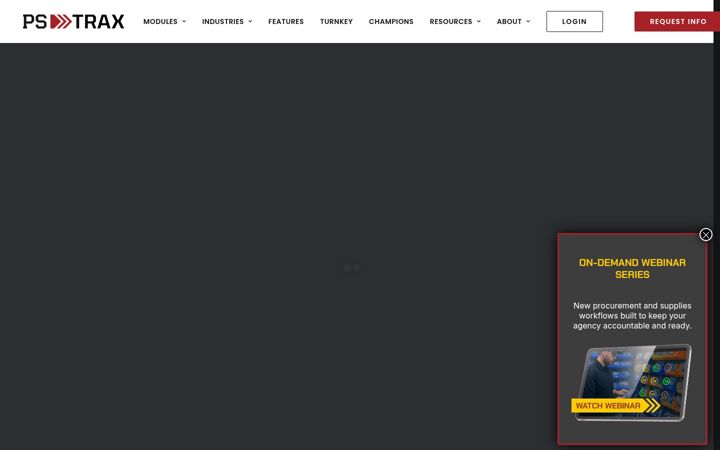Expand the Resources dropdown chevron
The image size is (720, 450).
478,22
